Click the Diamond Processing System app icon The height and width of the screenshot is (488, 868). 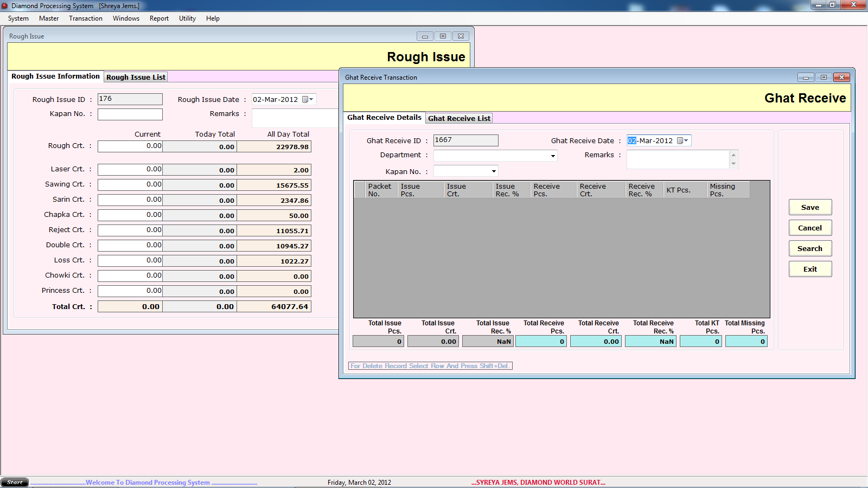point(5,5)
